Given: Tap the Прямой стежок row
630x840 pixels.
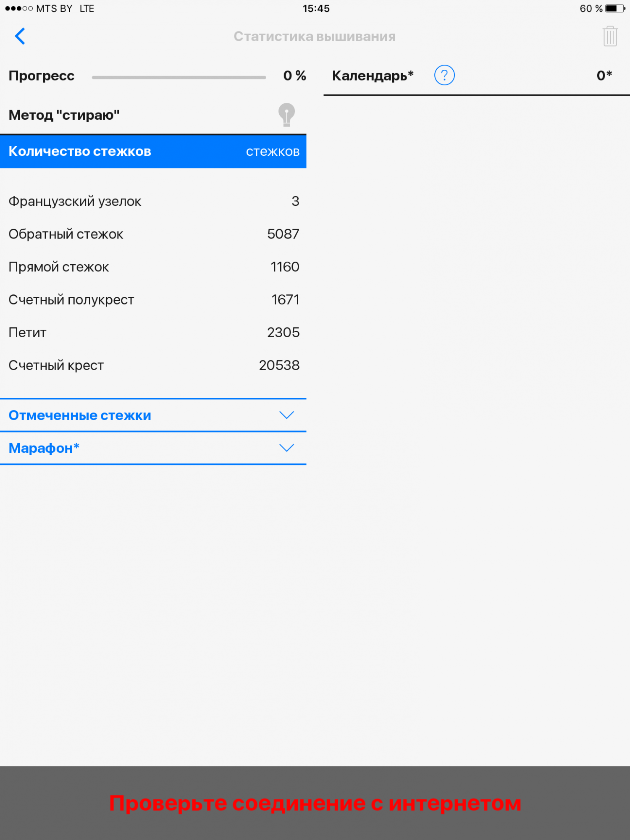Looking at the screenshot, I should [x=153, y=267].
